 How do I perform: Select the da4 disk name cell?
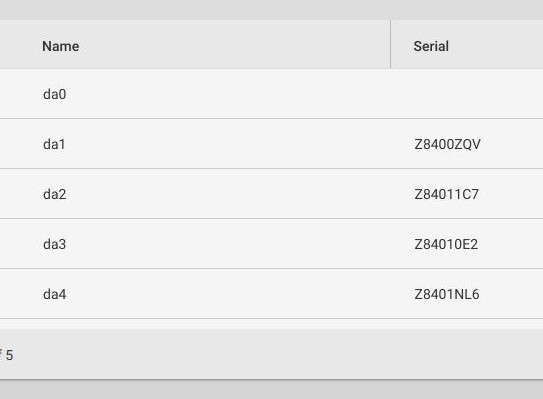[54, 294]
